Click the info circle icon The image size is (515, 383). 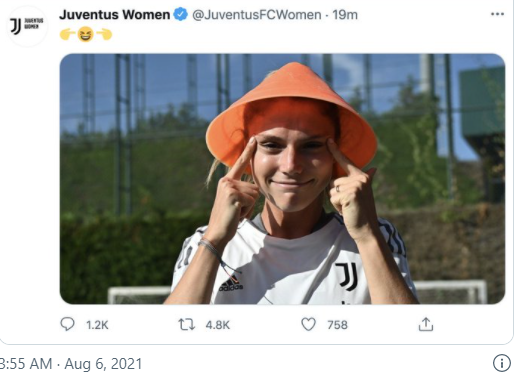click(x=502, y=363)
